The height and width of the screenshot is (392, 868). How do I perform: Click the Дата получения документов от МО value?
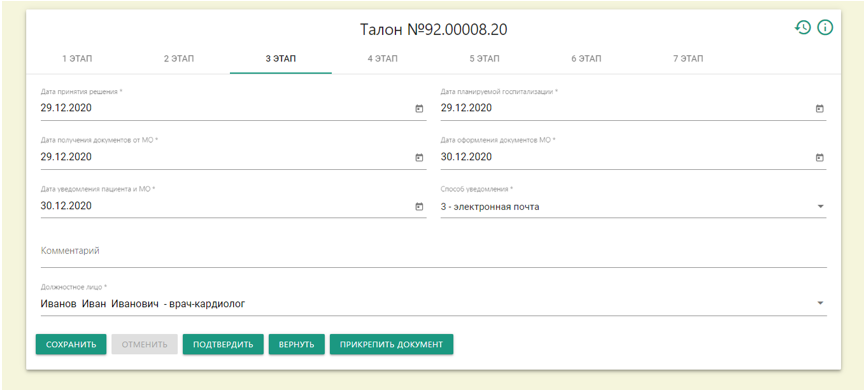click(66, 157)
